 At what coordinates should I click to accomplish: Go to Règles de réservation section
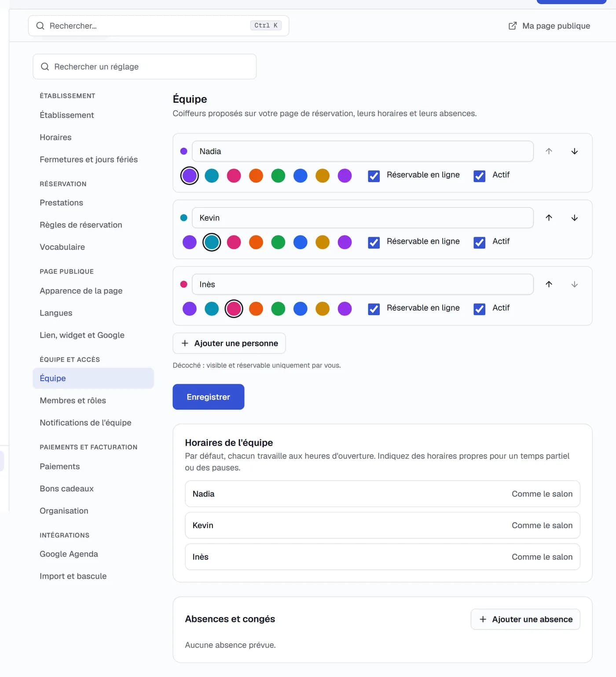point(81,225)
